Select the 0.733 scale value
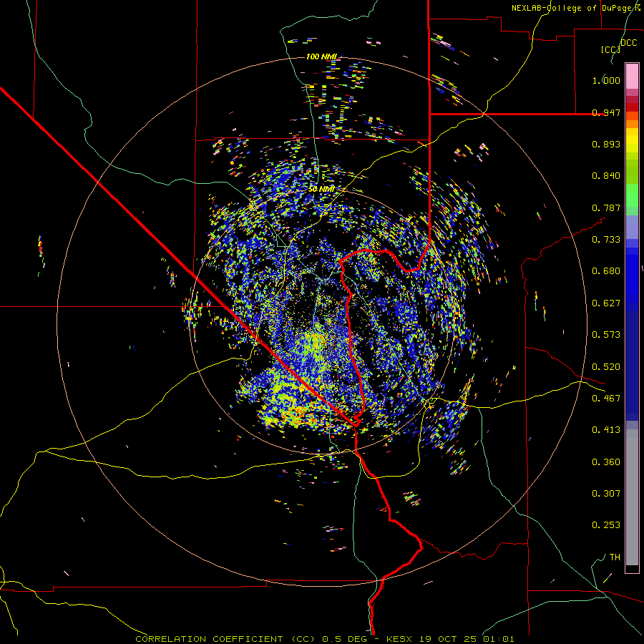The image size is (644, 644). point(606,240)
